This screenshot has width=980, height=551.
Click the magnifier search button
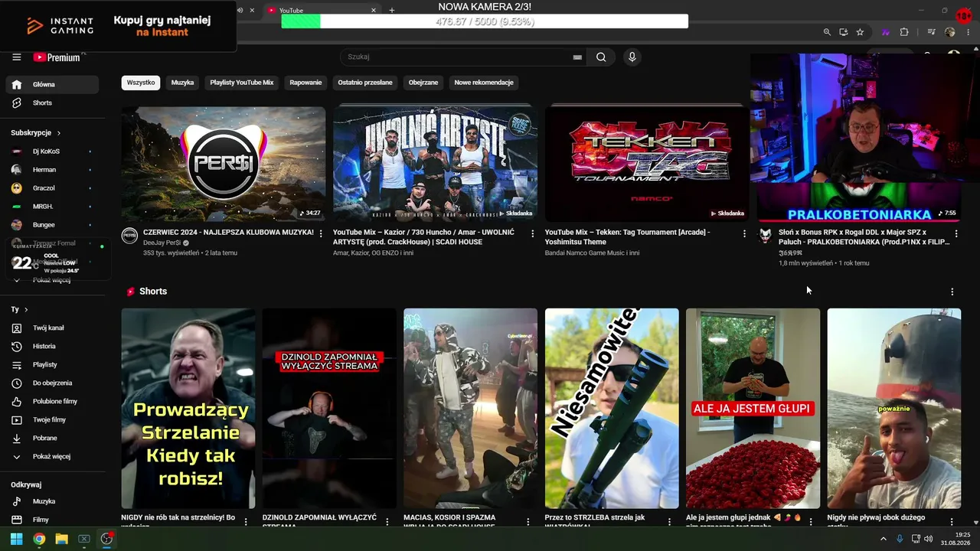[601, 57]
